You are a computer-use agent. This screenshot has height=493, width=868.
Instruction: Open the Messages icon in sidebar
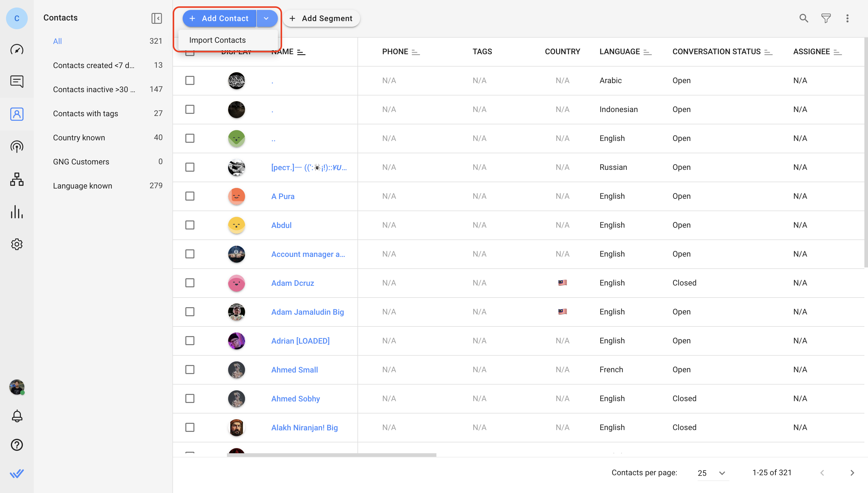17,81
